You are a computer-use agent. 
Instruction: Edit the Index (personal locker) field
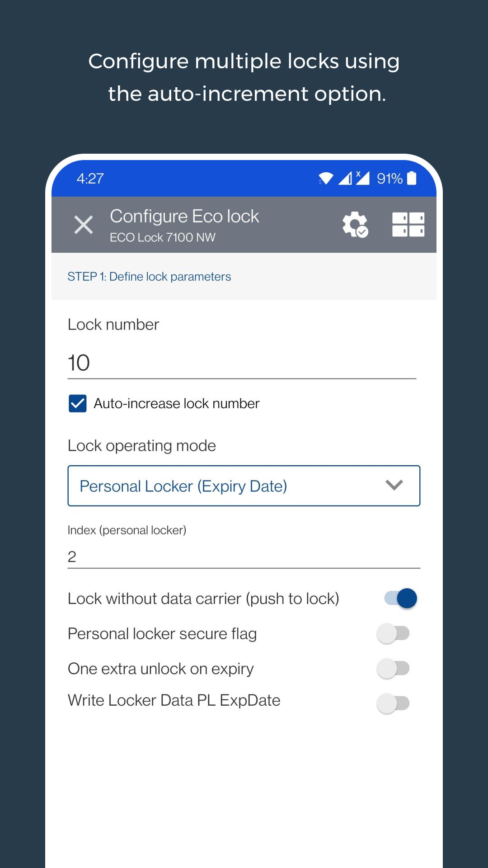[244, 557]
